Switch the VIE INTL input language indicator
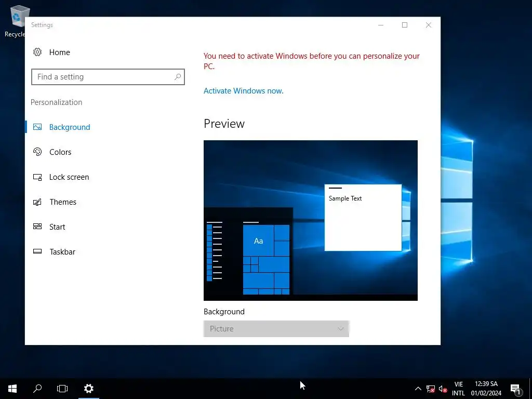The width and height of the screenshot is (532, 399). (x=458, y=389)
